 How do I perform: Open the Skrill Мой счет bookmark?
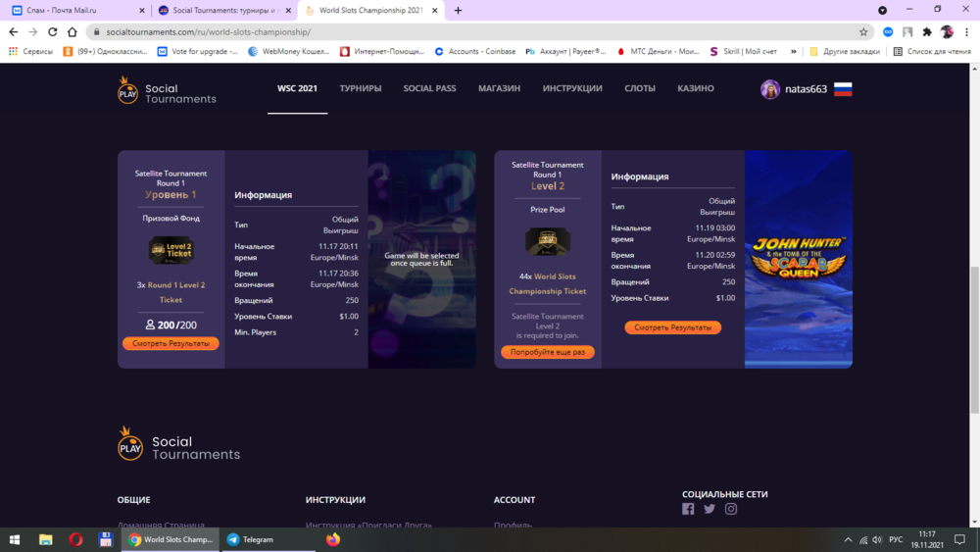coord(743,51)
